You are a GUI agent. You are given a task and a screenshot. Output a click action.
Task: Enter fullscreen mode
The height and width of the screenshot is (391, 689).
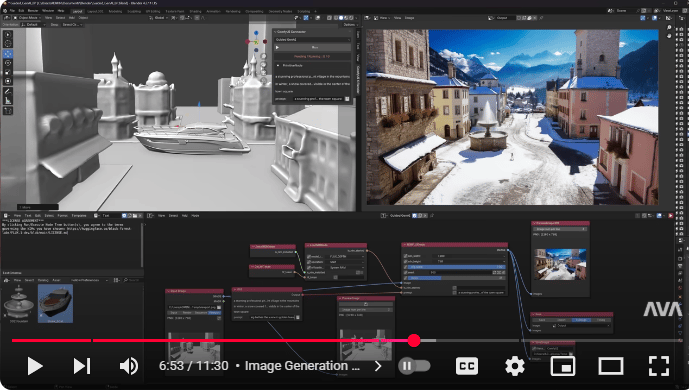tap(659, 366)
